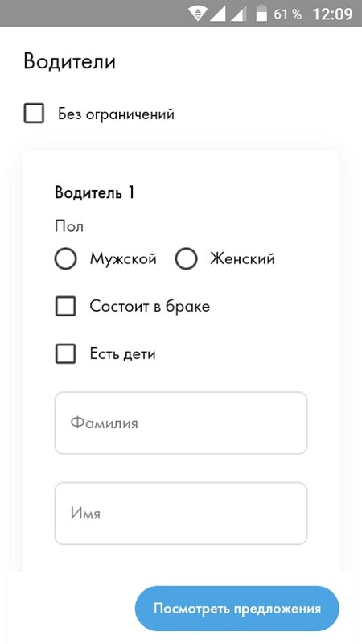Tap the Состоит в браке label
This screenshot has width=362, height=644.
tap(150, 307)
